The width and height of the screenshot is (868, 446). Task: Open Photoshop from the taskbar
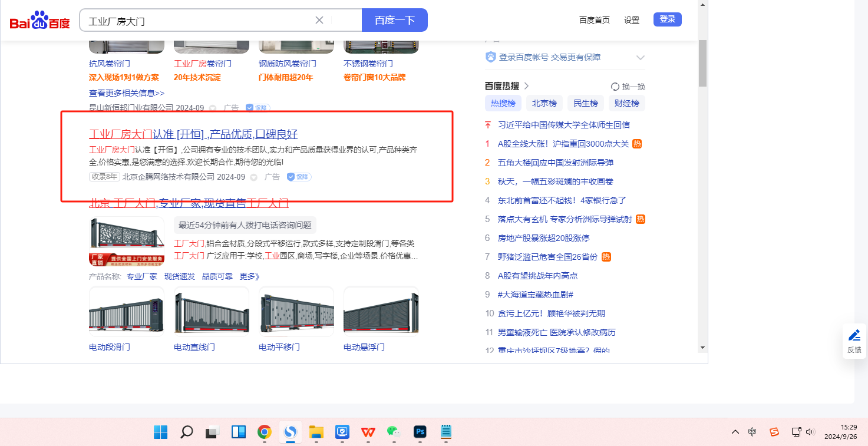coord(420,432)
